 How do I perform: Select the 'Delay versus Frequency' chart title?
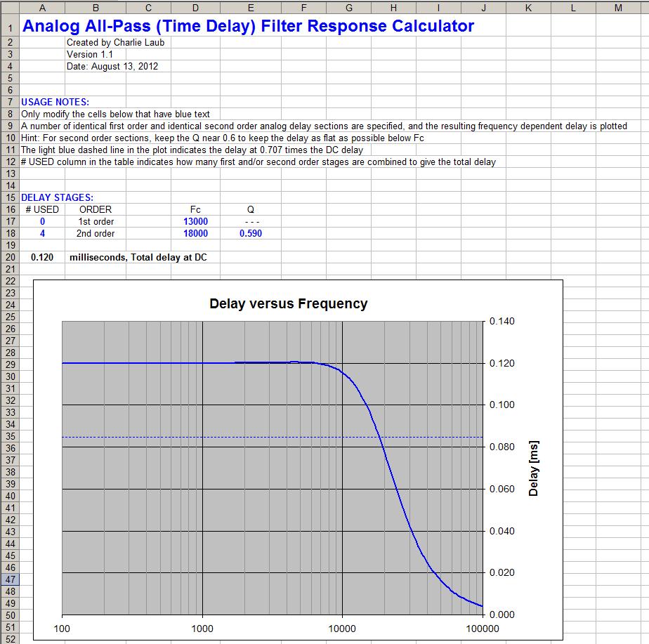(x=289, y=304)
